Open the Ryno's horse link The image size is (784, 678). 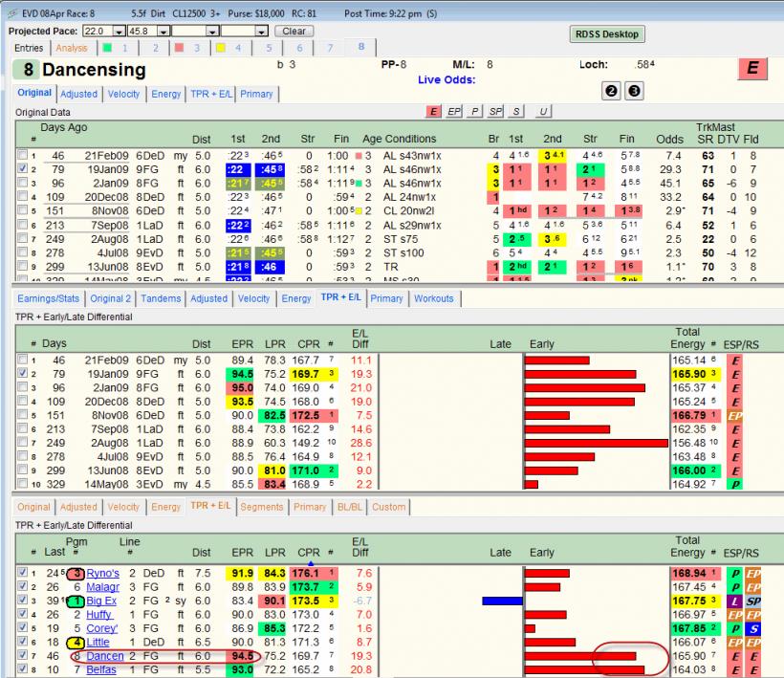(102, 573)
